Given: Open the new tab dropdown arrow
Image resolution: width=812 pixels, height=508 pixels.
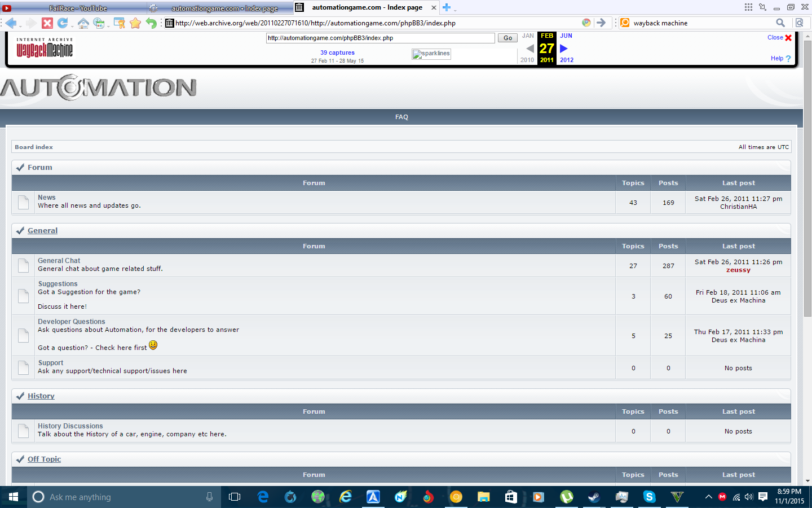Looking at the screenshot, I should pos(455,10).
